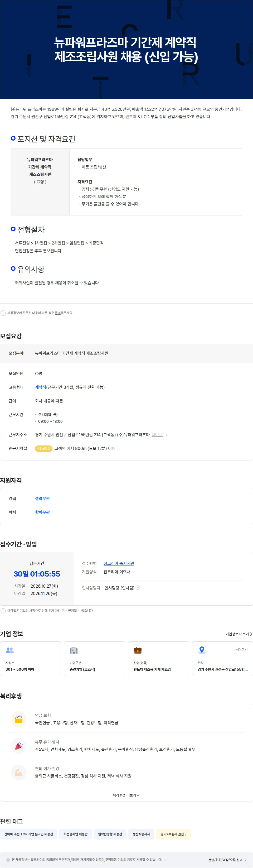
Task: Open 지도보기 link next to 근무지주소
Action: tap(157, 435)
